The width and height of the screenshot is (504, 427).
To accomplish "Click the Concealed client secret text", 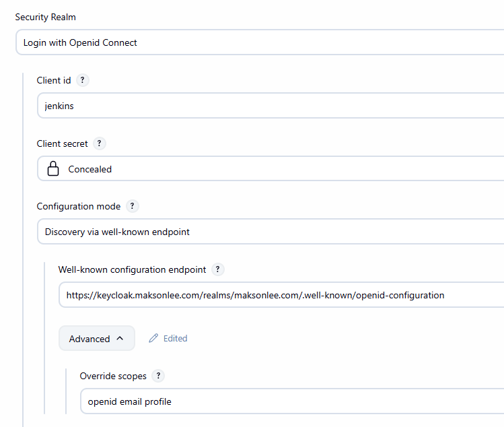I will tap(90, 169).
